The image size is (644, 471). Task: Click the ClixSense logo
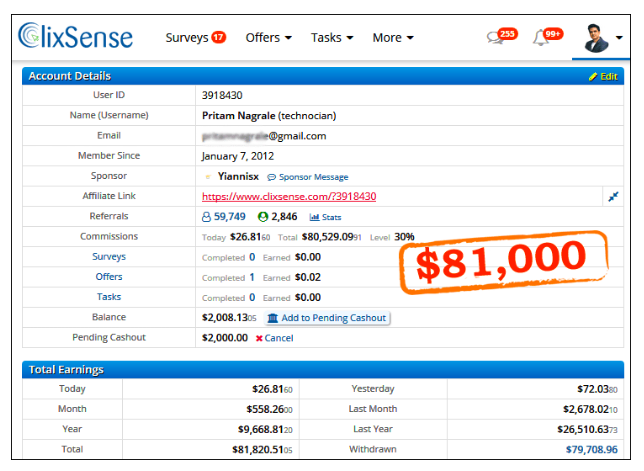76,37
